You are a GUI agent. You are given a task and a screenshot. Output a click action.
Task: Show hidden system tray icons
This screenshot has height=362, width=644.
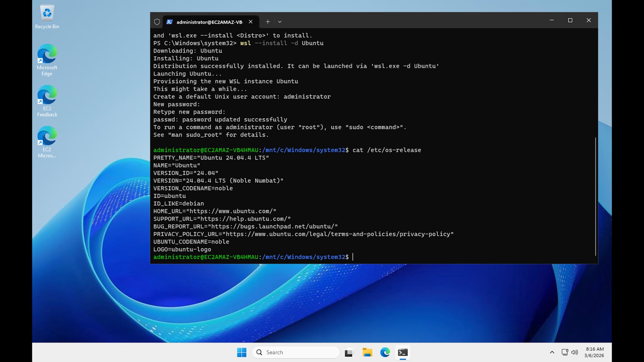click(x=552, y=352)
